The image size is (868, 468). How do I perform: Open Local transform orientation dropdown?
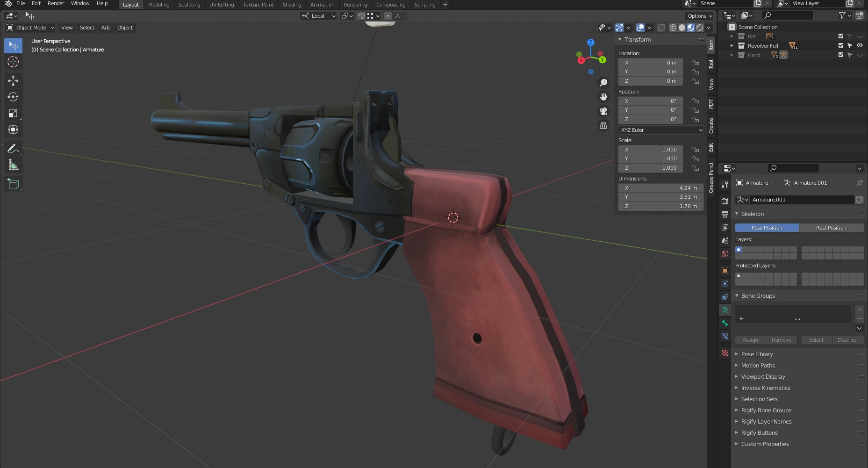coord(318,16)
